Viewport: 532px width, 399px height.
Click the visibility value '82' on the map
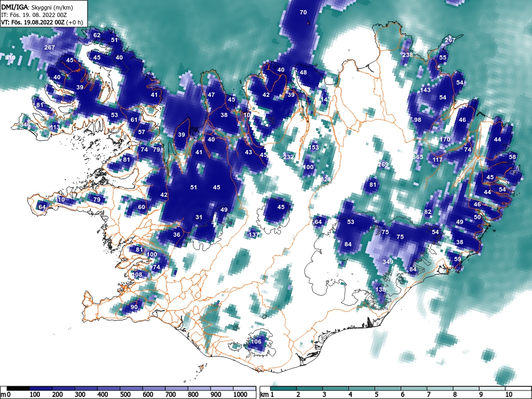(x=428, y=212)
